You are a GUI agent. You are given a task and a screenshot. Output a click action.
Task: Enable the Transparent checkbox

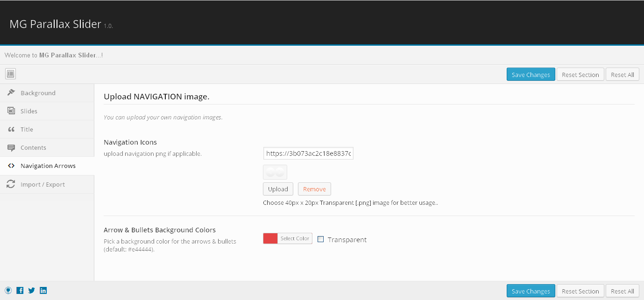coord(321,239)
